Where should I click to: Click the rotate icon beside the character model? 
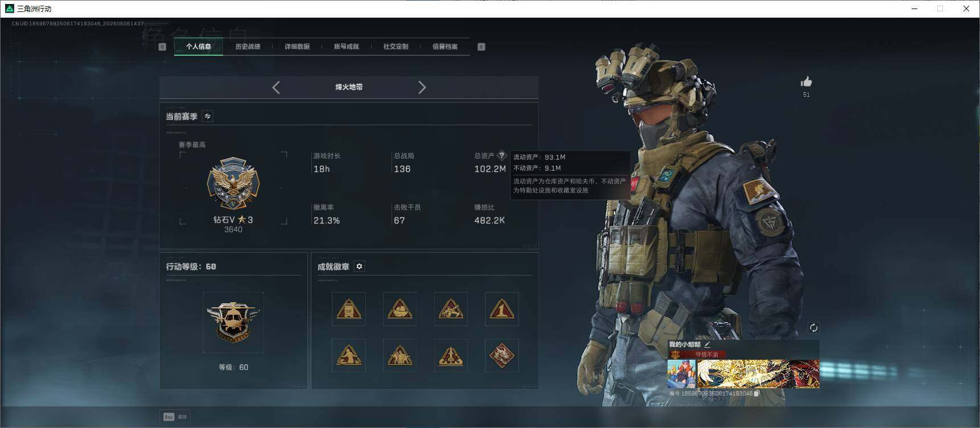pyautogui.click(x=813, y=327)
